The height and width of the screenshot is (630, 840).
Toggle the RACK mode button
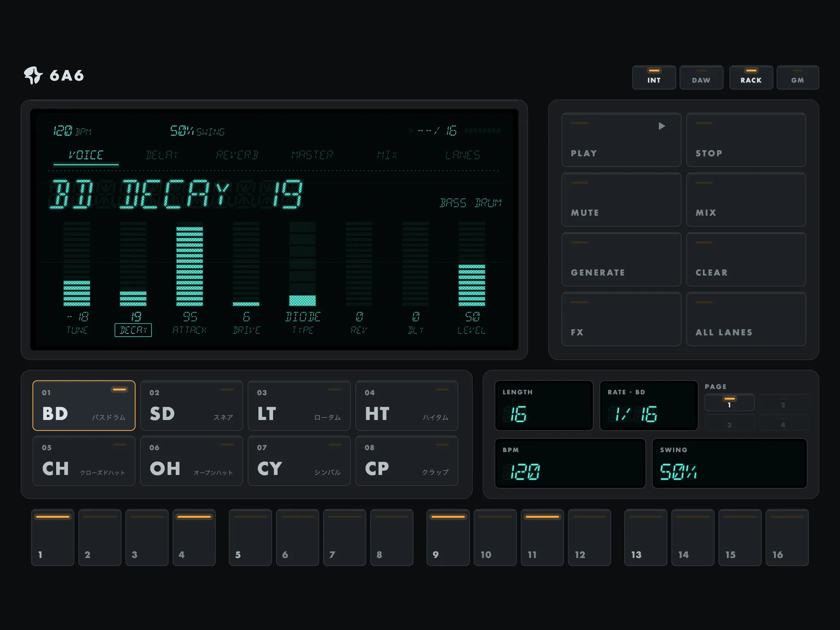tap(751, 77)
